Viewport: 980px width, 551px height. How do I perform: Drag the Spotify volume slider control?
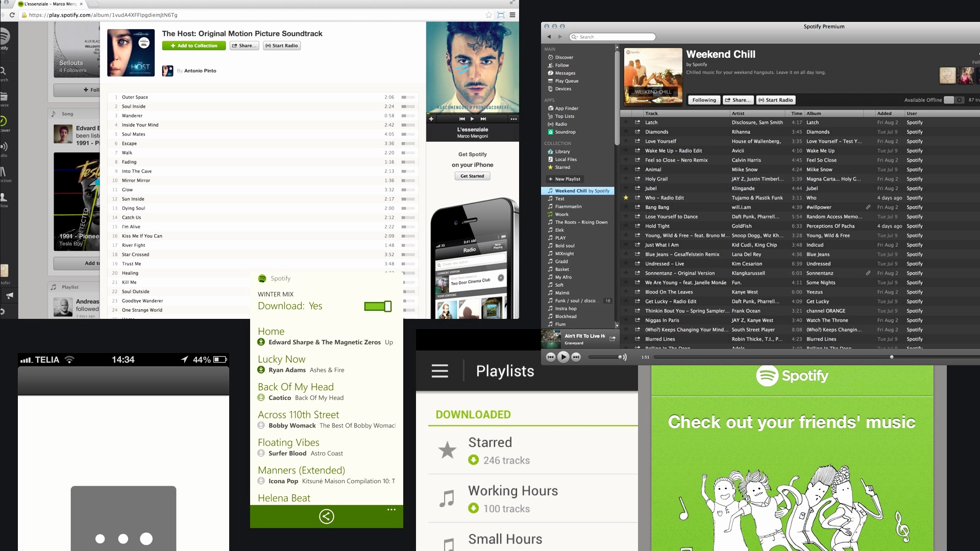(x=617, y=357)
